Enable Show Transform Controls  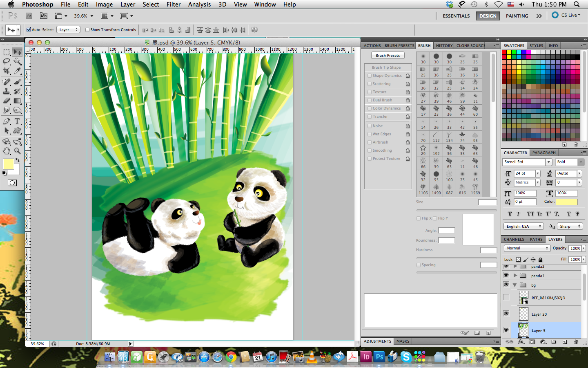[87, 29]
